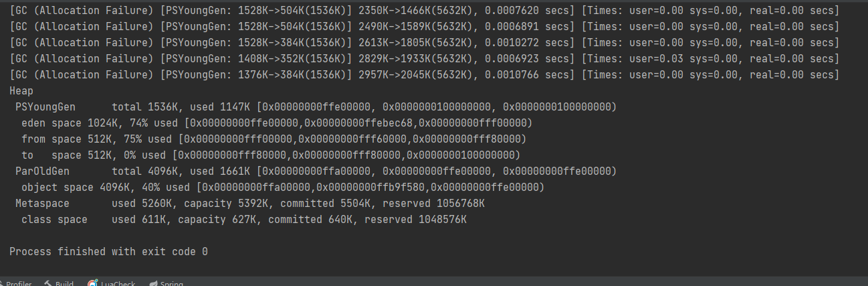Viewport: 868px width, 286px height.
Task: Click the Profiler icon
Action: click(x=3, y=283)
